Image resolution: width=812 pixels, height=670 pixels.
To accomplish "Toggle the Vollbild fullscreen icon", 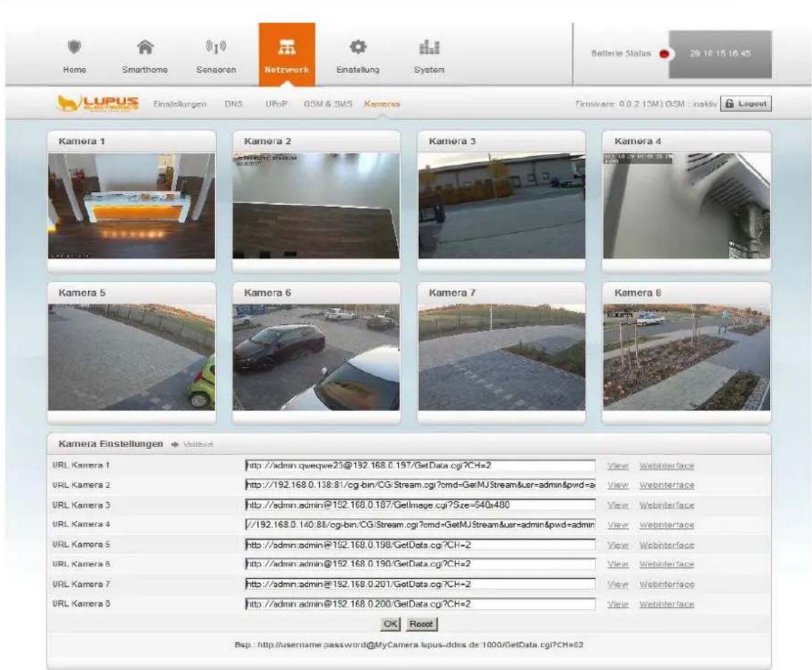I will click(175, 445).
